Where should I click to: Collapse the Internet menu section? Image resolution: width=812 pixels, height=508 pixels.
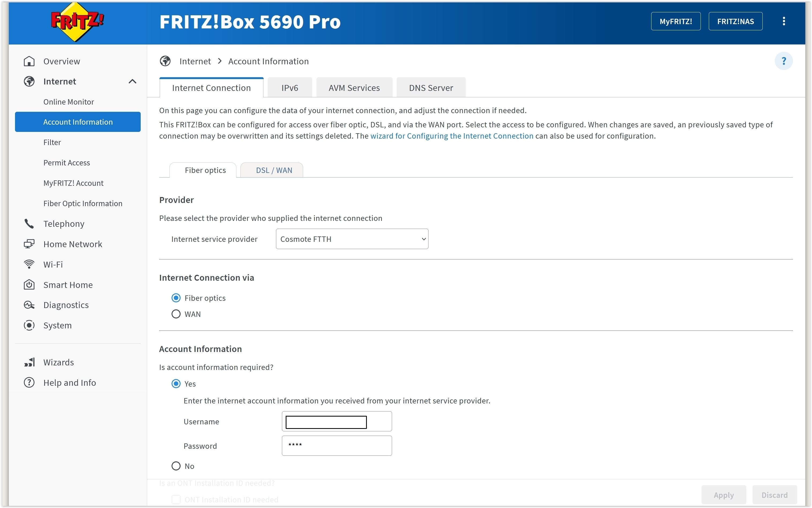pos(132,81)
